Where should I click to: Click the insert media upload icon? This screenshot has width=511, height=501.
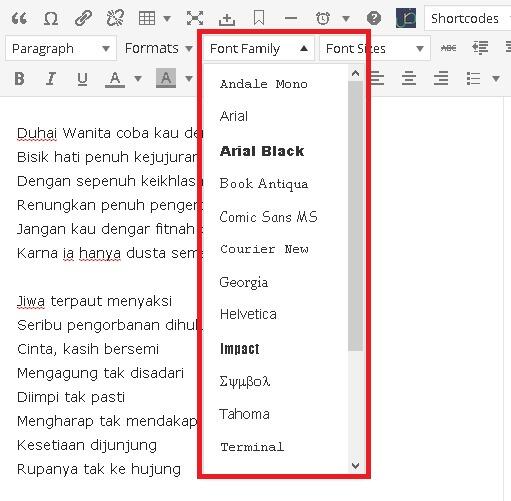tap(227, 19)
